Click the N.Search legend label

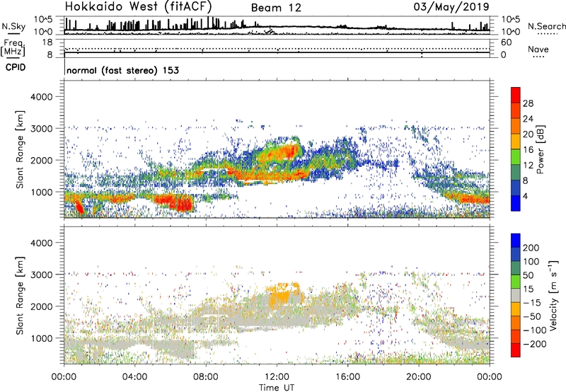(546, 26)
